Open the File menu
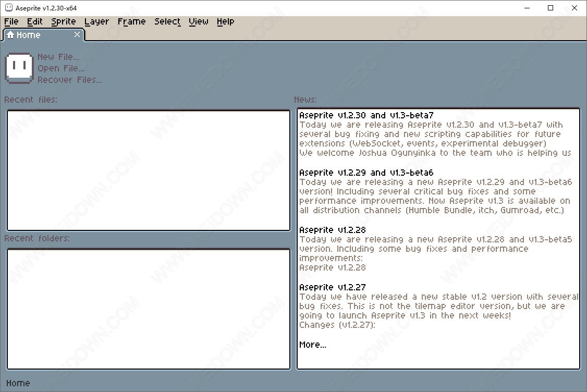Image resolution: width=587 pixels, height=392 pixels. pos(11,22)
